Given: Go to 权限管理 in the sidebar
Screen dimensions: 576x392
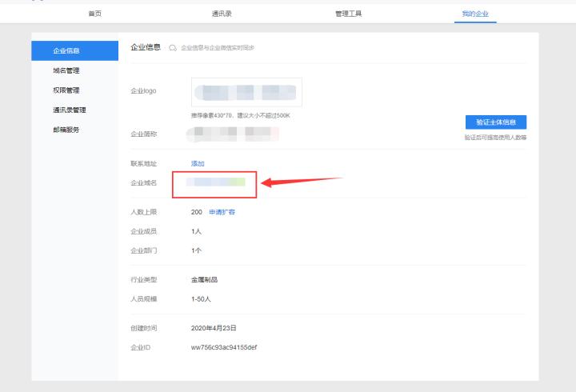Looking at the screenshot, I should (66, 90).
